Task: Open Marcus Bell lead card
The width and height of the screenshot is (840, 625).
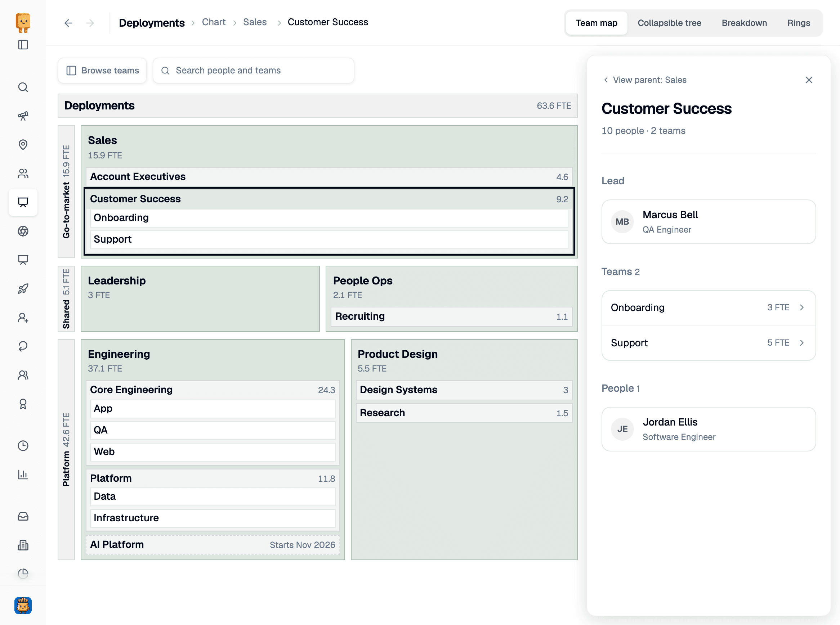Action: 708,222
